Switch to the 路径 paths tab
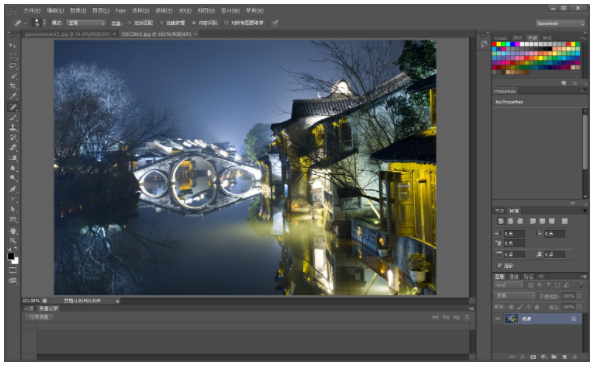Screen dimensions: 595x367 click(x=528, y=276)
